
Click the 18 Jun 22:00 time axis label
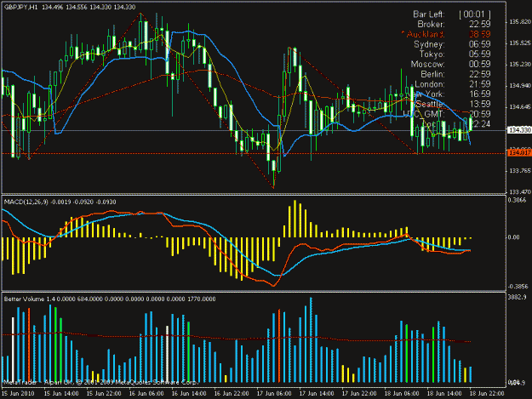pyautogui.click(x=487, y=394)
